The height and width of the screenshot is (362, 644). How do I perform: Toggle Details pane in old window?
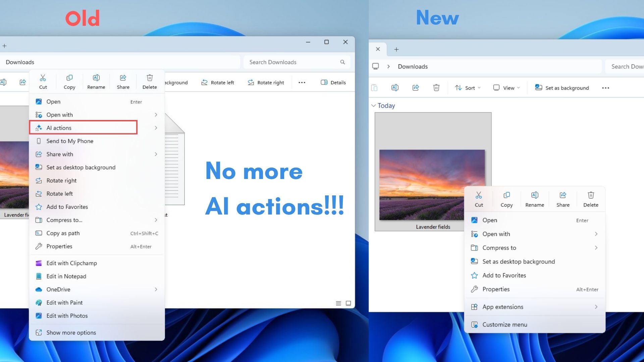pos(333,82)
